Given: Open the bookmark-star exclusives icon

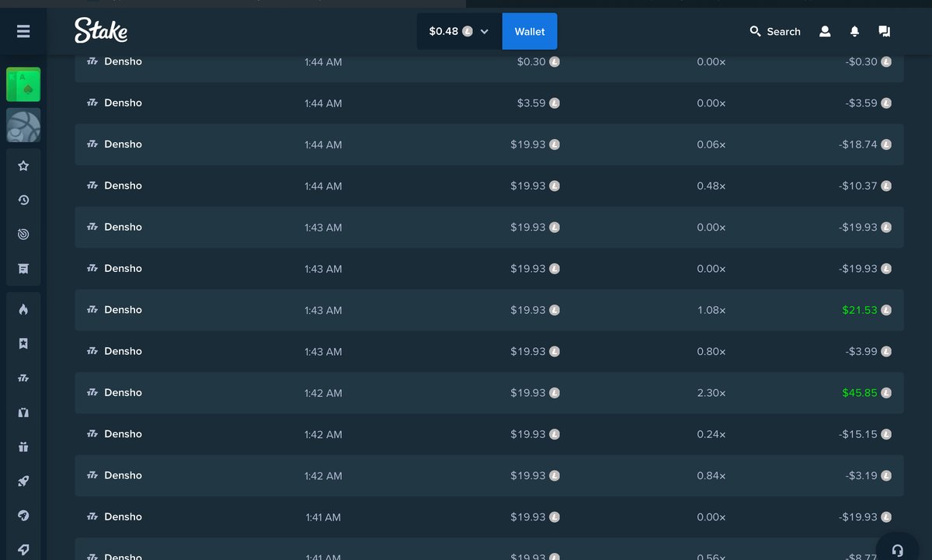Looking at the screenshot, I should click(x=23, y=343).
